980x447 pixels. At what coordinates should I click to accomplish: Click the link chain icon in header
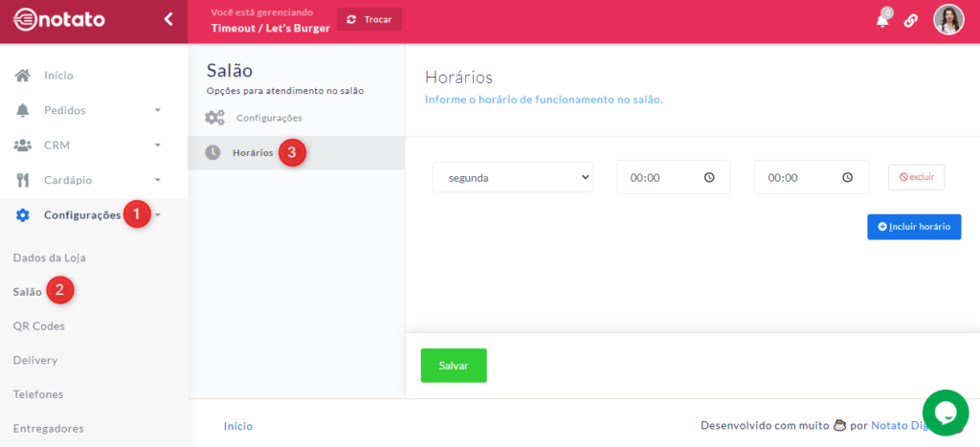910,20
